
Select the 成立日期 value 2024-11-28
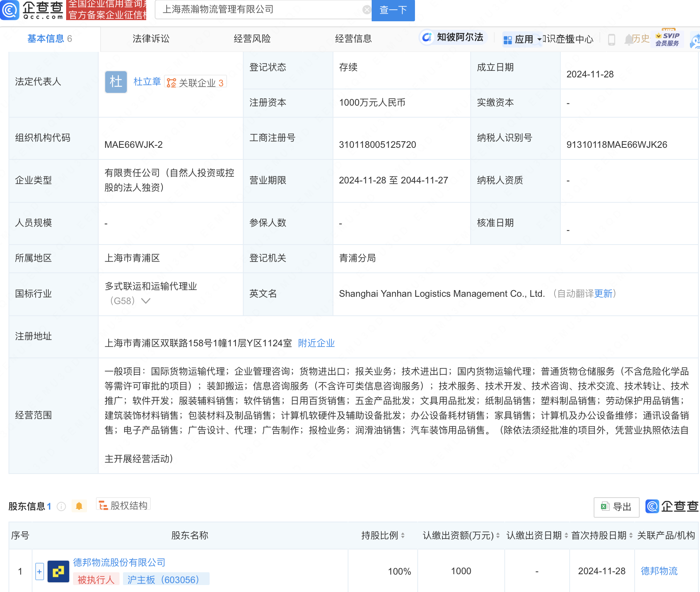point(590,74)
